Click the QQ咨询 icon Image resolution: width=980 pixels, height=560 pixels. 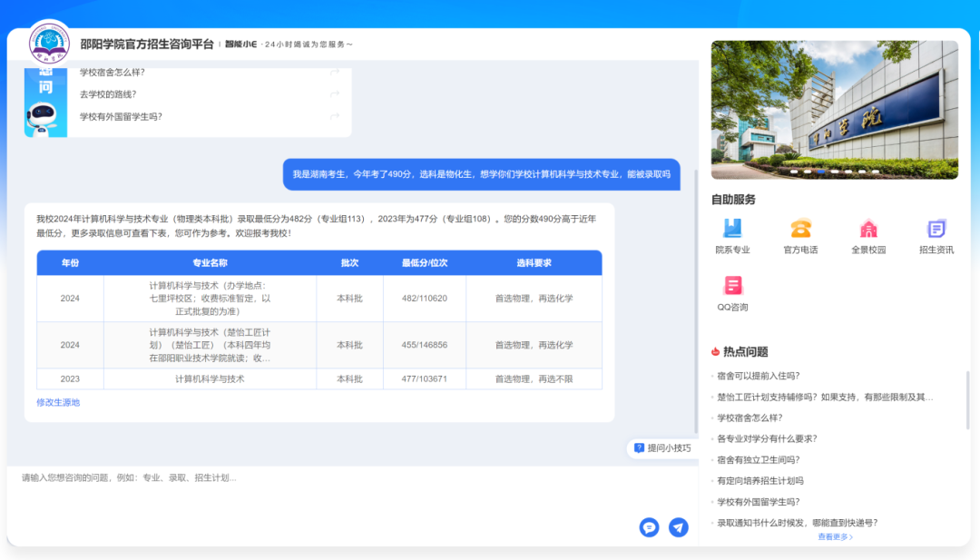pos(732,286)
